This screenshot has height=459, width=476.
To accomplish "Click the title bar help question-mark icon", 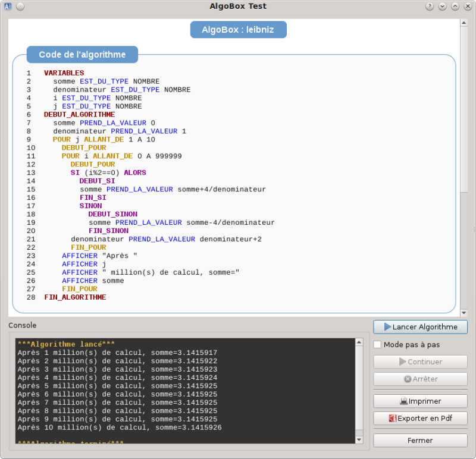I will (430, 7).
